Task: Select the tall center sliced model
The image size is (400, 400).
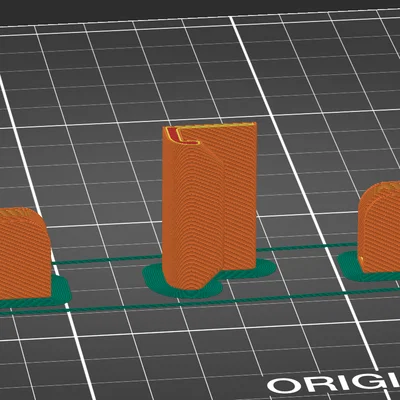Action: point(209,206)
